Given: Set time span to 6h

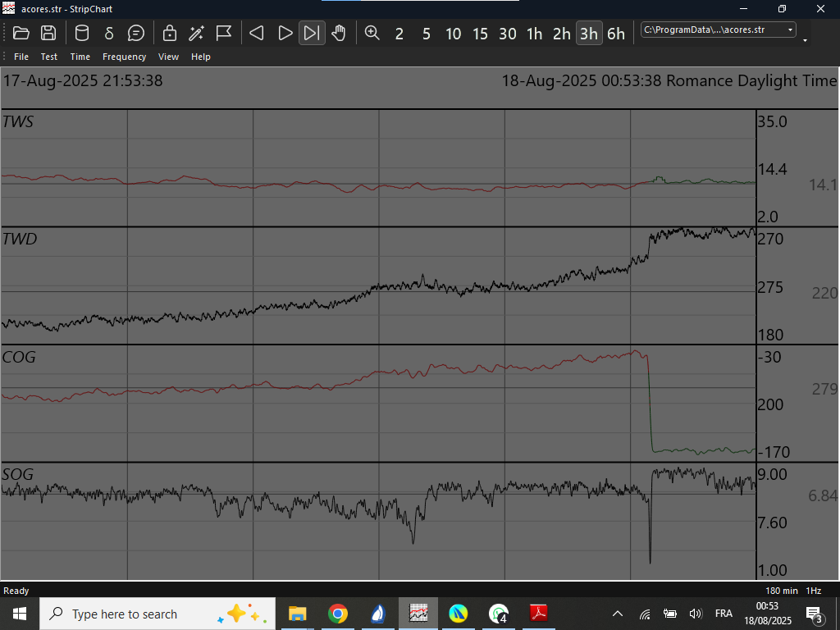Looking at the screenshot, I should coord(616,34).
